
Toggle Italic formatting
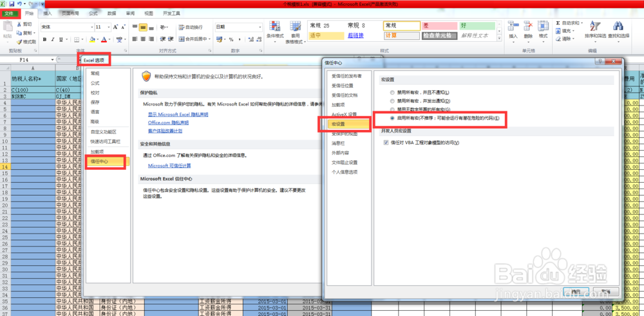53,40
